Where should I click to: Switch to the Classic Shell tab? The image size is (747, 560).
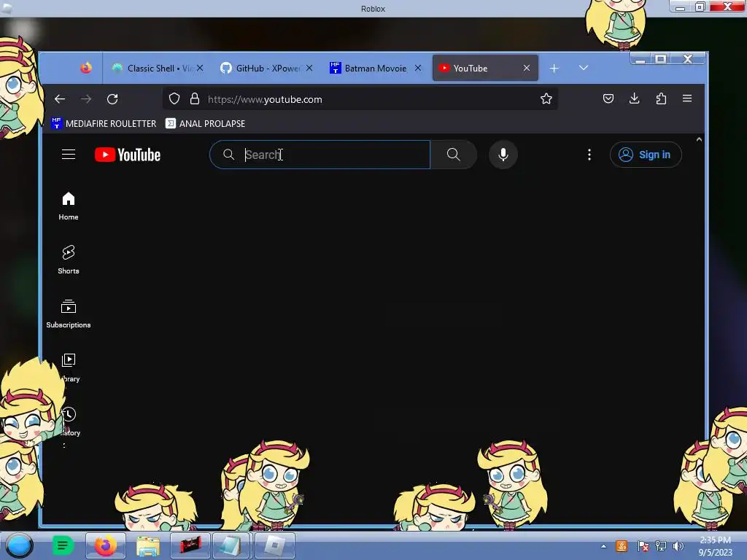[158, 68]
